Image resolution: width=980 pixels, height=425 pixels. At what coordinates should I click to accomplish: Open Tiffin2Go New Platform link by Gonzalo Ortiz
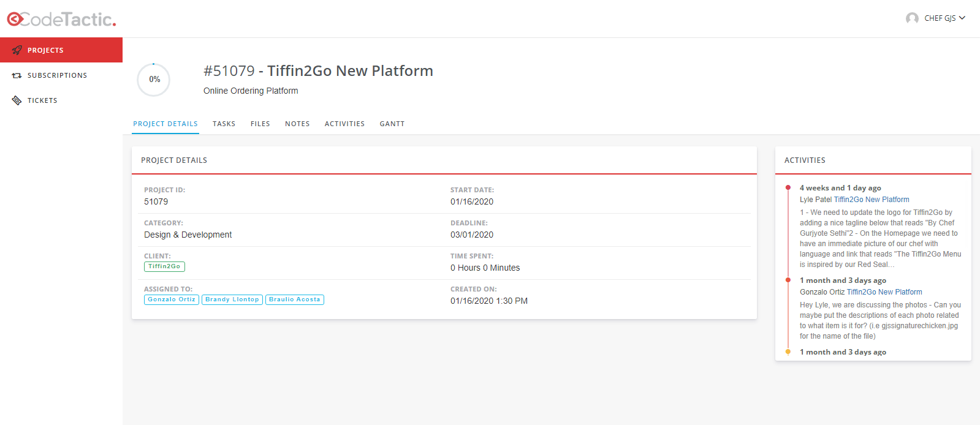[884, 292]
